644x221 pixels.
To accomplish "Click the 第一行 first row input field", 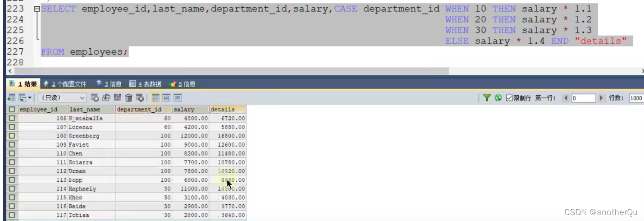I will (583, 98).
